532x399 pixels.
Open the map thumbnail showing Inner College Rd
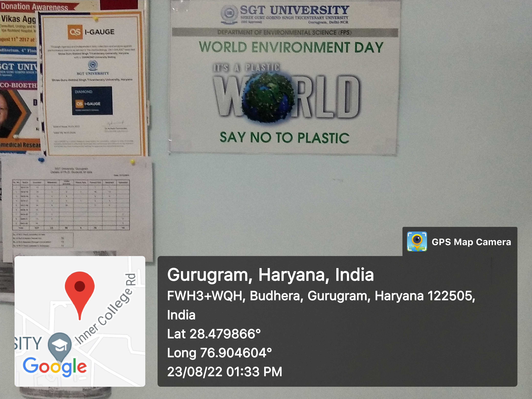click(x=80, y=321)
